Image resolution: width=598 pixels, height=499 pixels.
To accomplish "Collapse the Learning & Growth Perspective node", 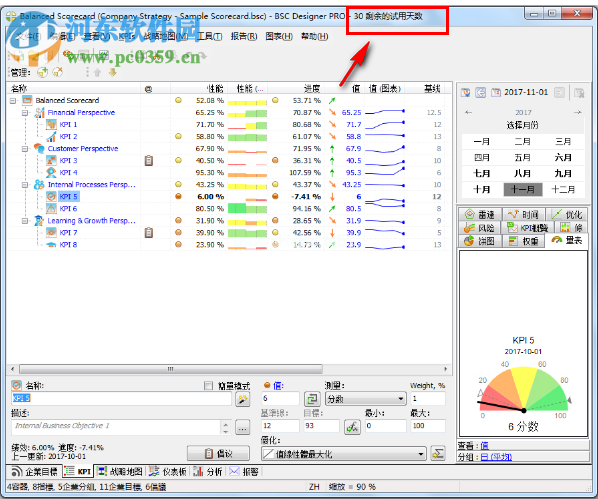I will coord(25,221).
